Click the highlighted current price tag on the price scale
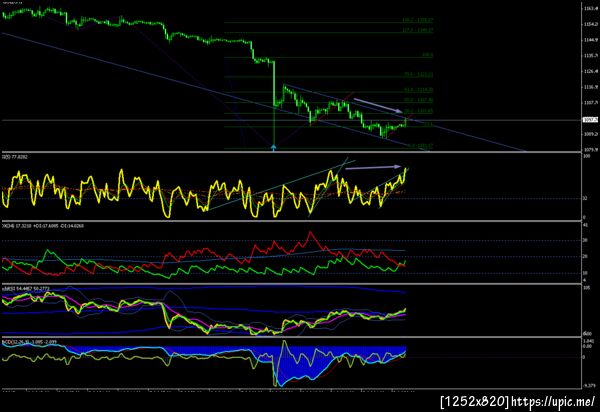600x412 pixels. pyautogui.click(x=590, y=120)
